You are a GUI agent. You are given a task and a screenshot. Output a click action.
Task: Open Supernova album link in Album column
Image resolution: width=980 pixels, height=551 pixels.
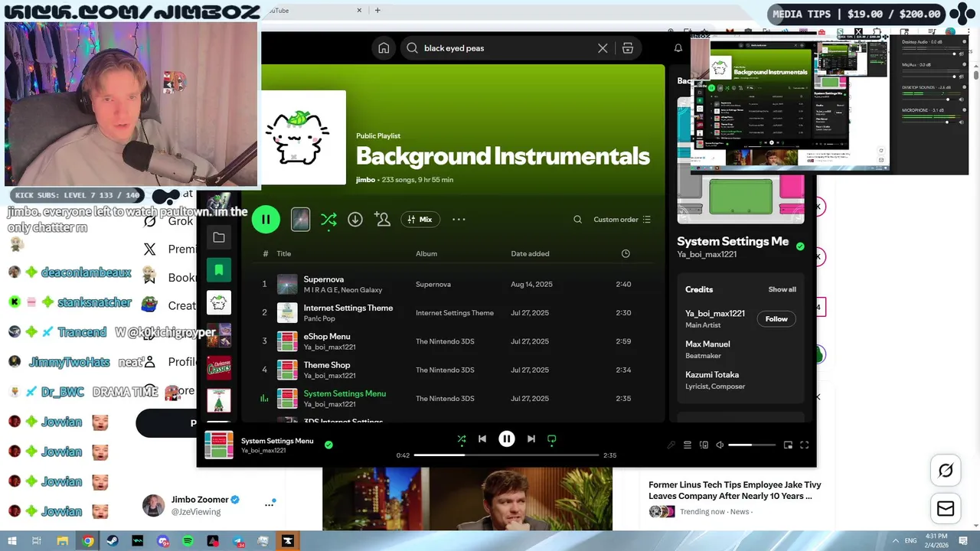[433, 285]
